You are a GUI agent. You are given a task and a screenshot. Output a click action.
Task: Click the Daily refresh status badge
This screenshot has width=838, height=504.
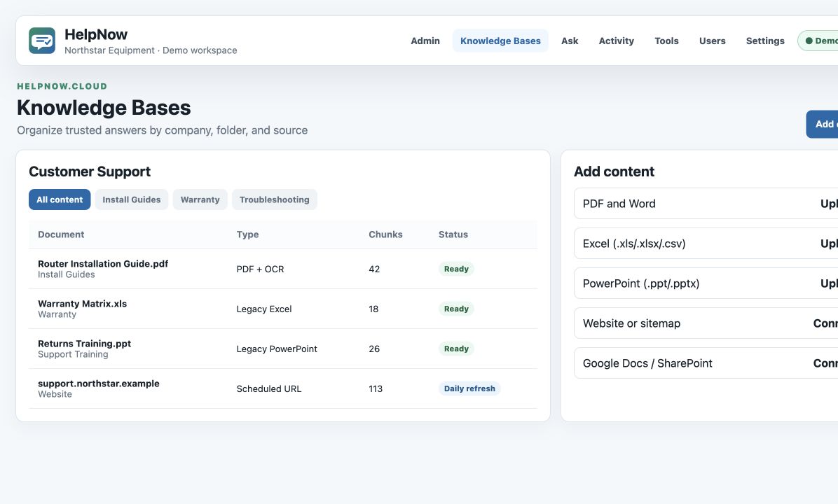tap(469, 388)
